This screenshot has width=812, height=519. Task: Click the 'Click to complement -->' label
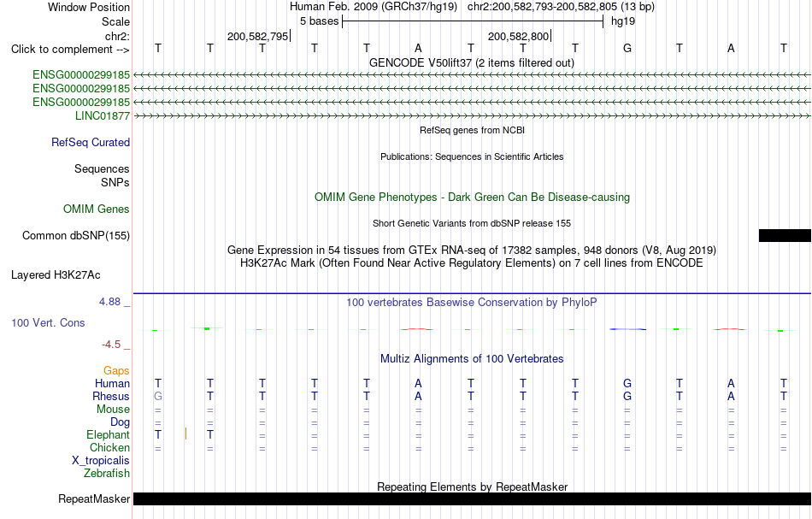[70, 50]
